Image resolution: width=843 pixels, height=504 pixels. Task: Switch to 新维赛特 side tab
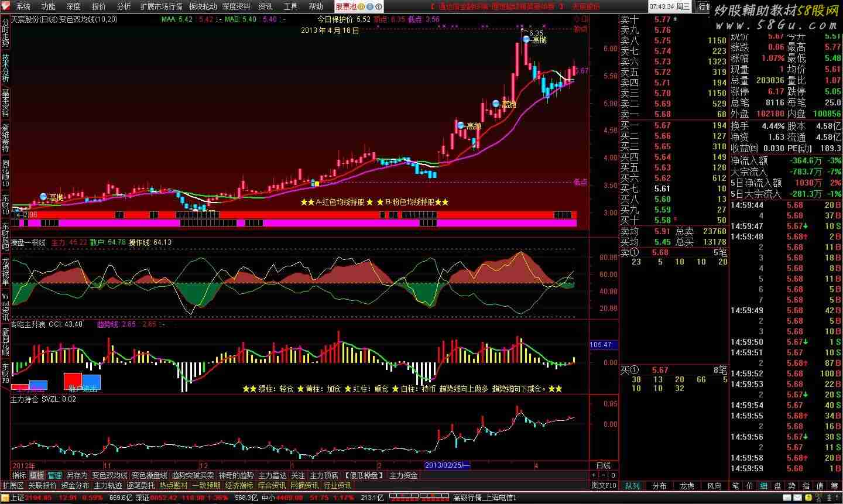click(x=5, y=139)
